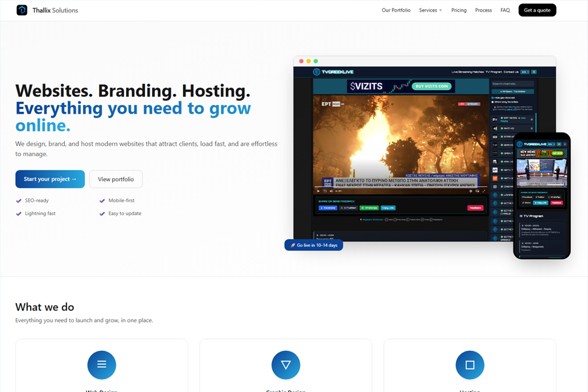This screenshot has height=392, width=588.
Task: Open the Web Design service card icon
Action: coord(101,365)
